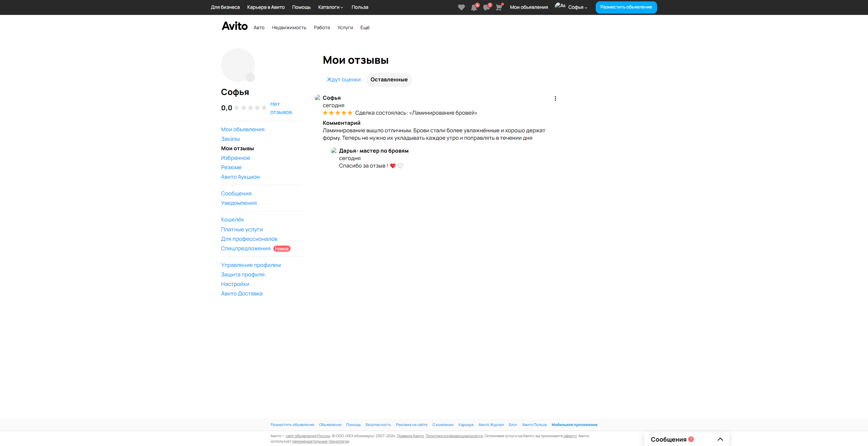Screen dimensions: 868x446
Task: Open three-dot menu on Софья's review
Action: [555, 98]
